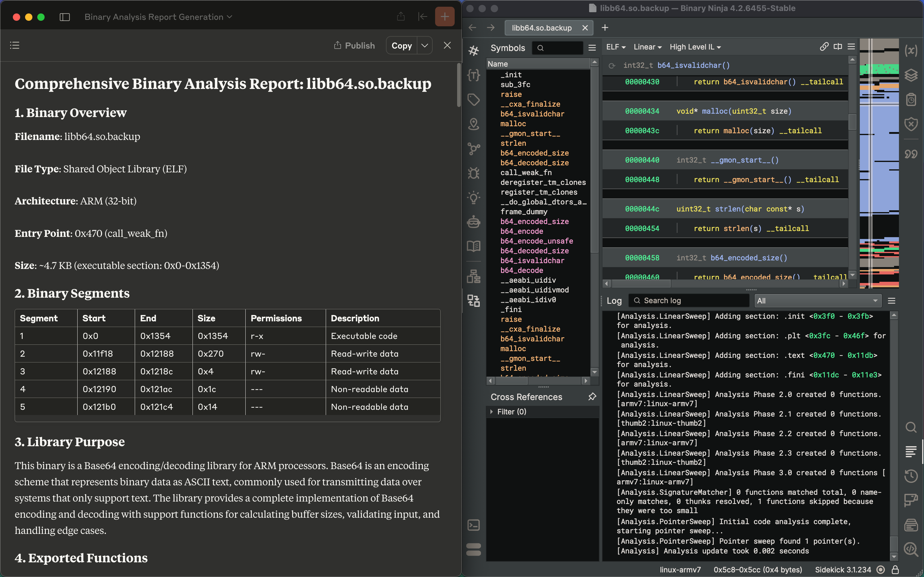
Task: Open the Variables (x) icon in right sidebar
Action: pyautogui.click(x=911, y=50)
